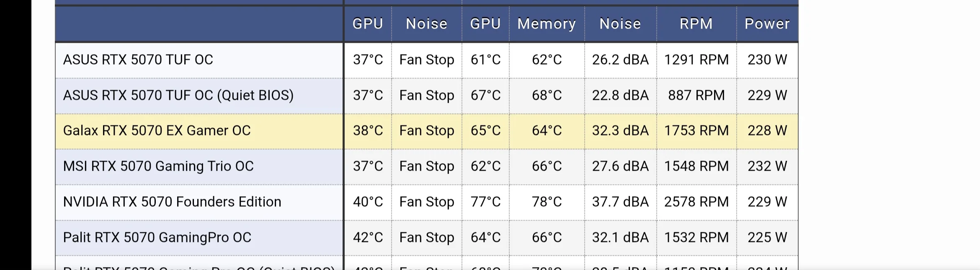The image size is (980, 270).
Task: Select the 225 W power cell
Action: (x=767, y=238)
